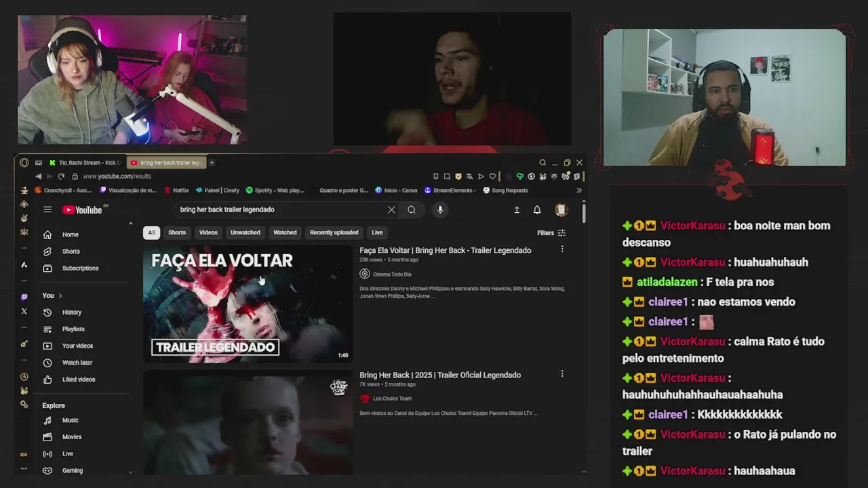Open Início - Canva bookmark

pyautogui.click(x=397, y=190)
